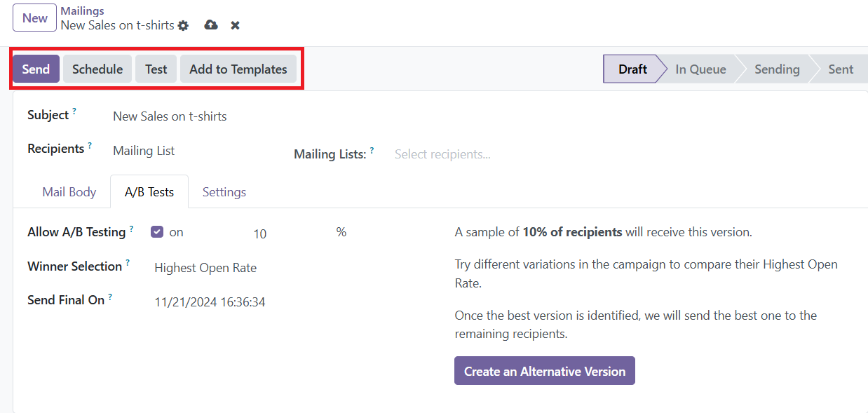Click the Draft status stage

(633, 69)
